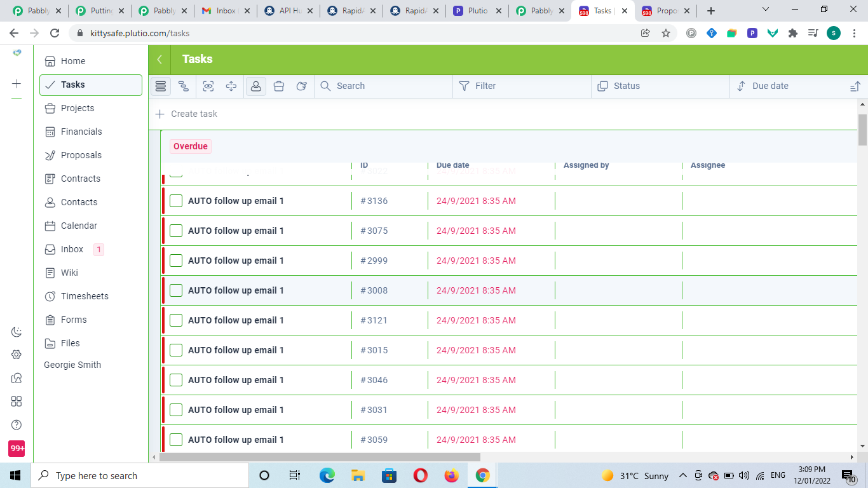Open Calendar in the sidebar
The width and height of the screenshot is (868, 488).
coord(91,226)
